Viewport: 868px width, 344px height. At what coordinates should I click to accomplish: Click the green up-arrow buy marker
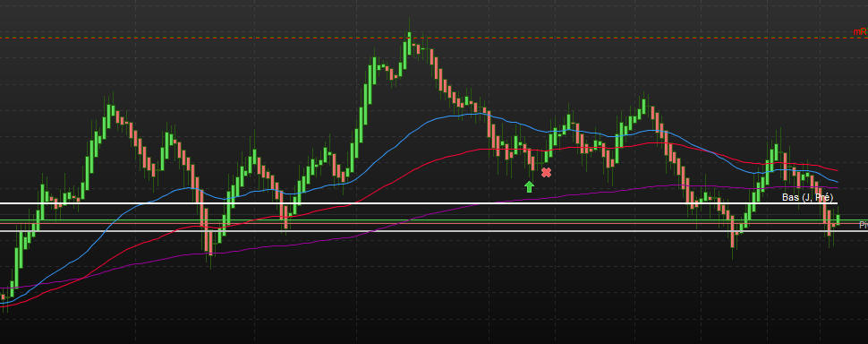click(529, 186)
